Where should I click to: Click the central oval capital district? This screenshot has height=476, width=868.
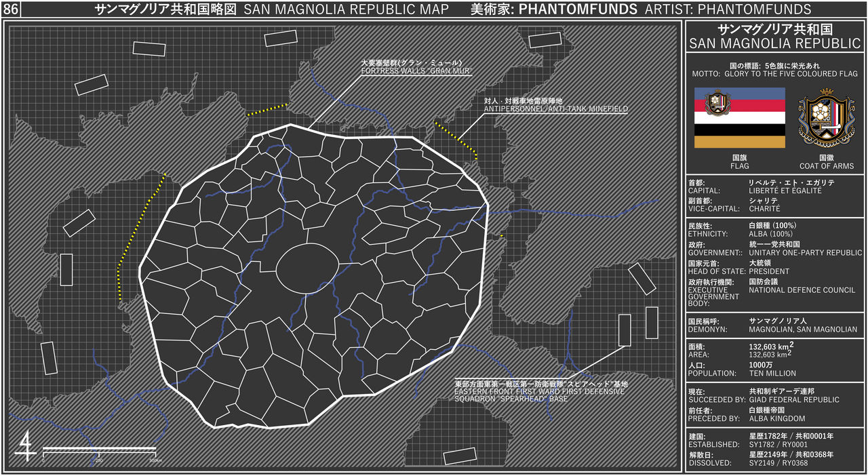point(307,269)
